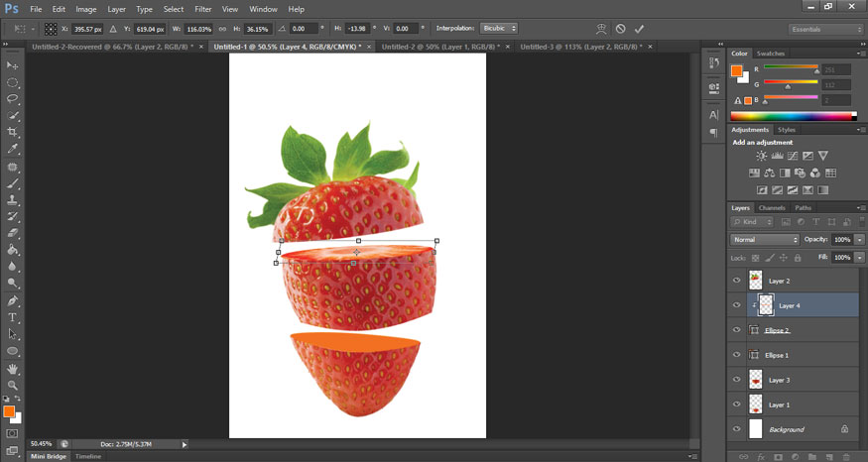Select the Zoom tool in toolbar
This screenshot has width=868, height=462.
[13, 385]
